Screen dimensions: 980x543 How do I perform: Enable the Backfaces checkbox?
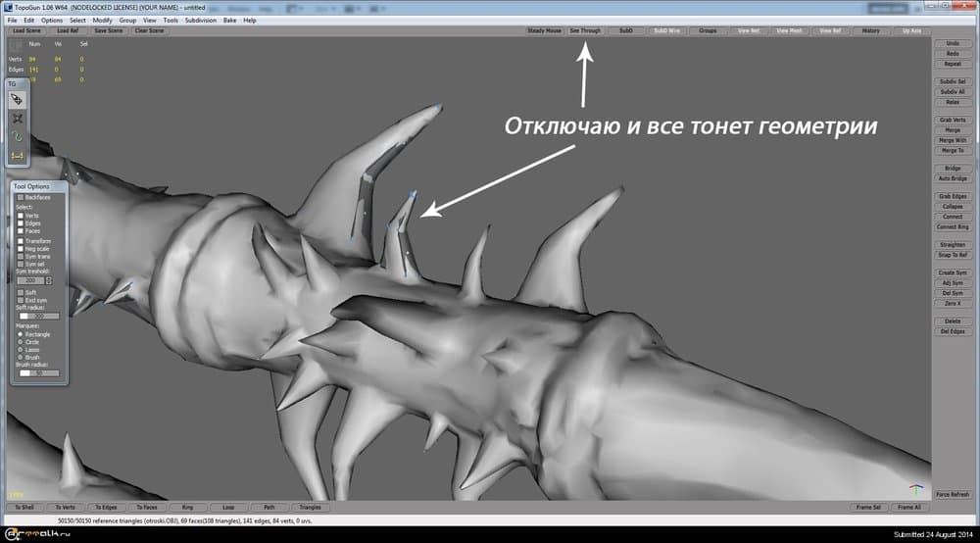click(x=21, y=197)
